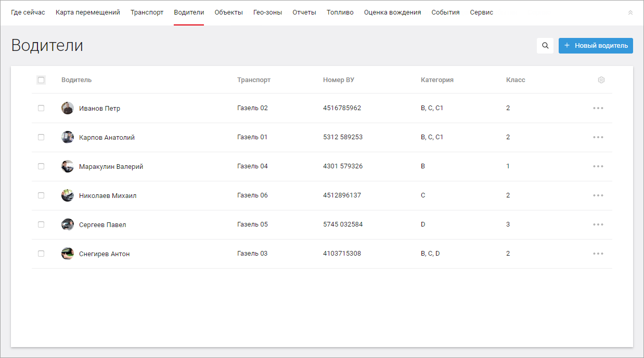Screen dimensions: 644x358
Task: Open driver Снегирев Антон name link
Action: 105,254
